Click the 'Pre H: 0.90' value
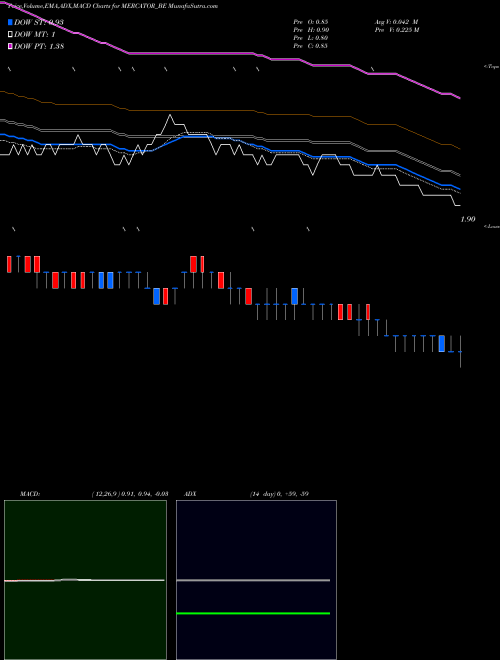Image resolution: width=500 pixels, height=660 pixels. coord(311,30)
